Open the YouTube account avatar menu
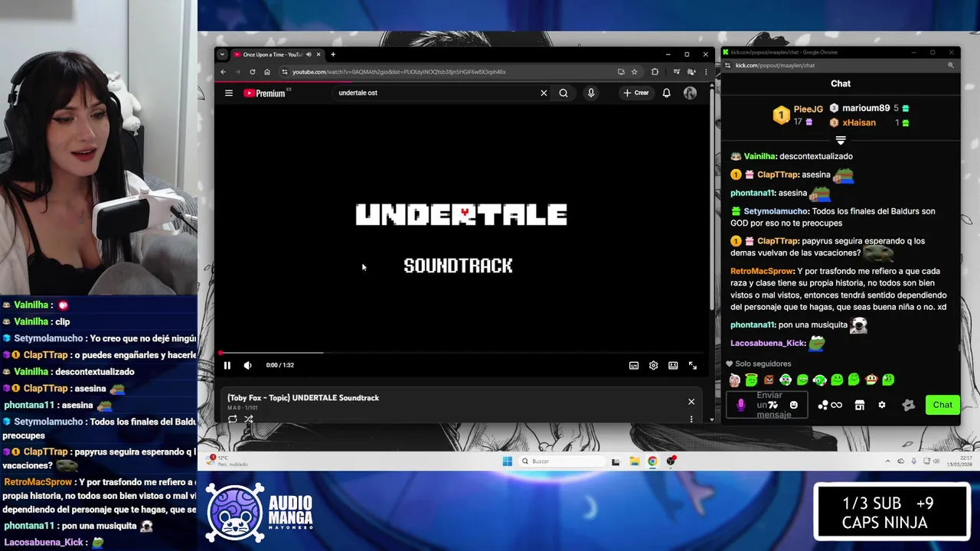This screenshot has height=551, width=980. pyautogui.click(x=690, y=93)
